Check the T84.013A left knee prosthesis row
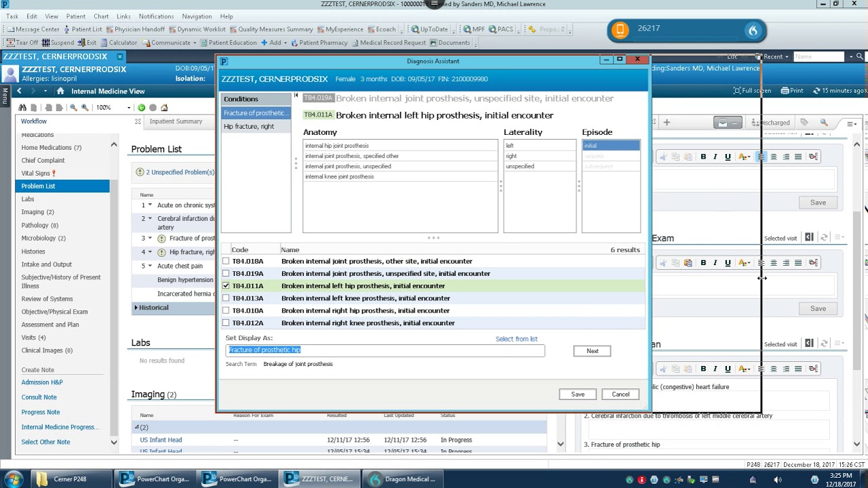Screen dimensions: 868x488 coord(226,298)
